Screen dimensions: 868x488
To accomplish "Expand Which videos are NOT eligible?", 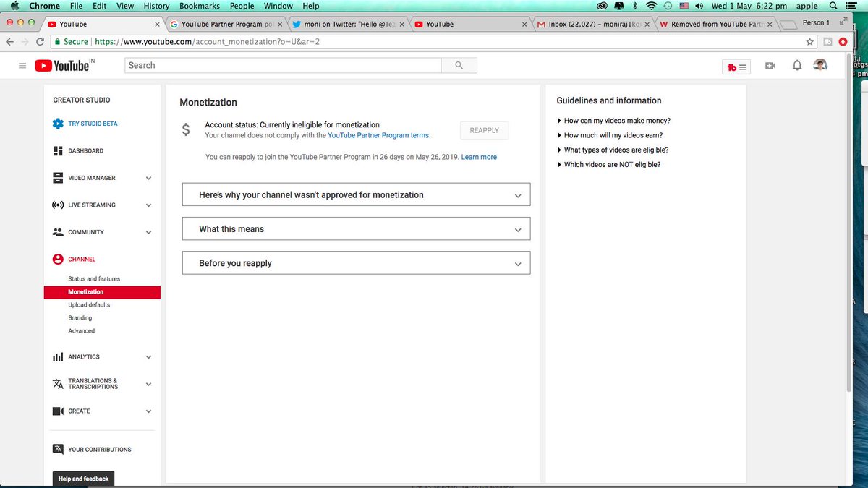I will (x=609, y=164).
